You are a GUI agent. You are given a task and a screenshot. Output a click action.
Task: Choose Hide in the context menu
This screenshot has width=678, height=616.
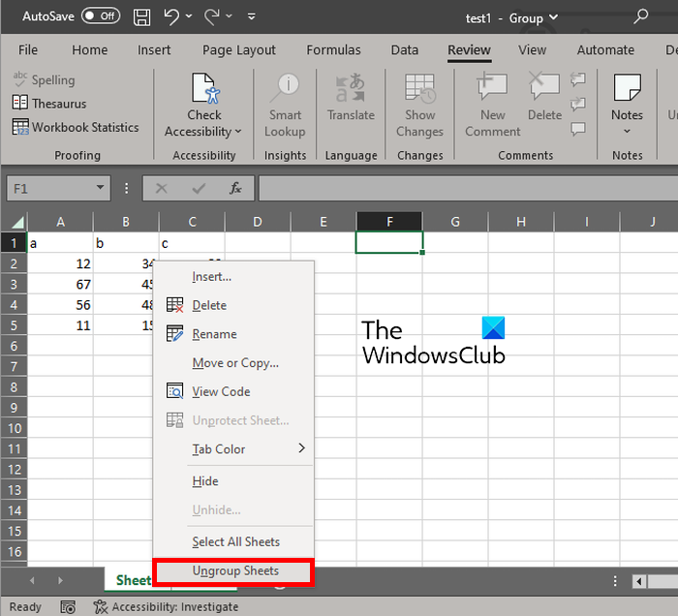(233, 481)
